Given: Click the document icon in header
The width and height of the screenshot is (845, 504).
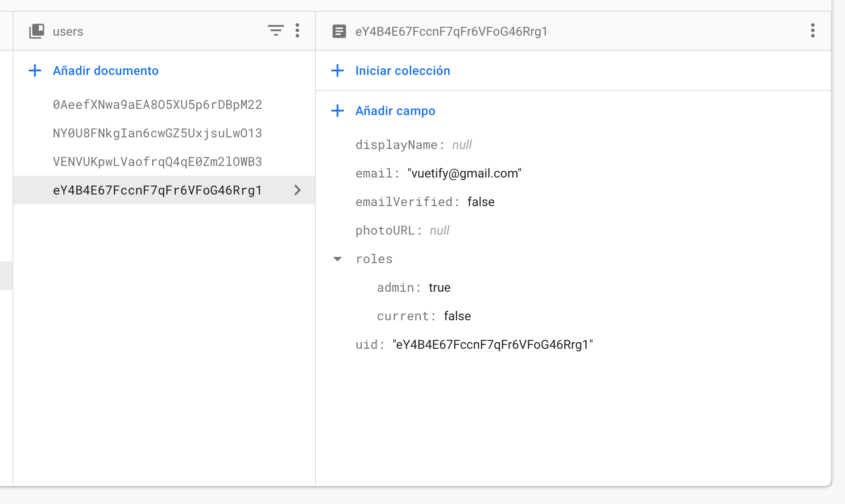Looking at the screenshot, I should 339,31.
